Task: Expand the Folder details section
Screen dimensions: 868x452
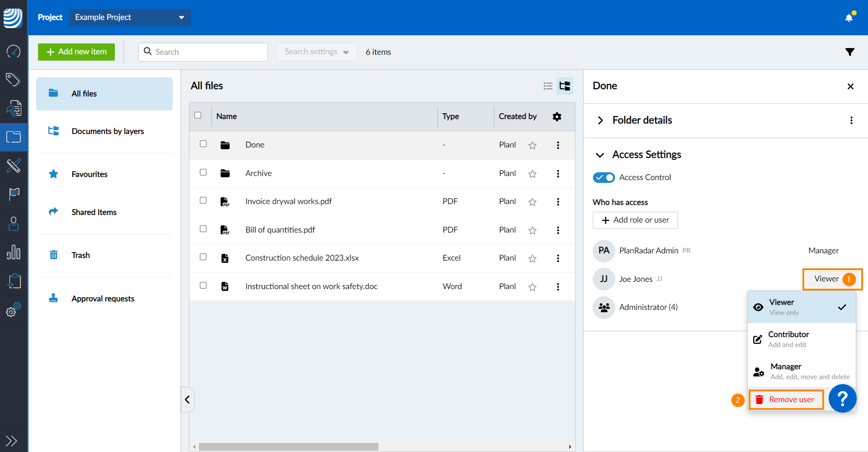Action: point(600,120)
